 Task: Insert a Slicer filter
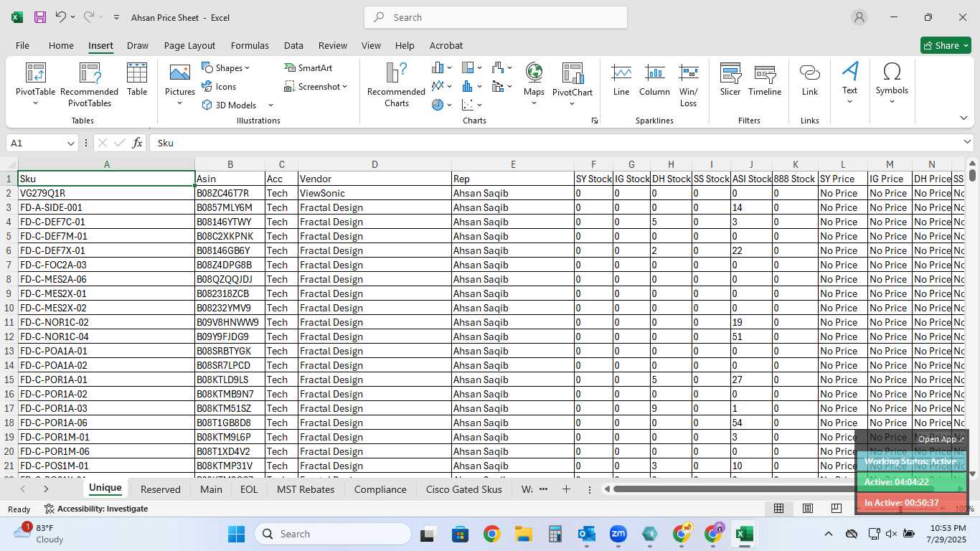coord(730,79)
